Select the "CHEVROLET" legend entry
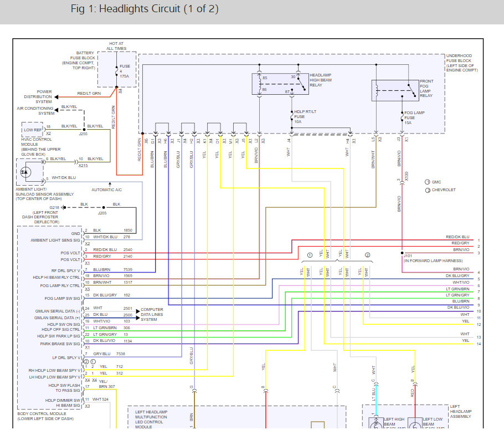Image resolution: width=504 pixels, height=445 pixels. [x=440, y=190]
